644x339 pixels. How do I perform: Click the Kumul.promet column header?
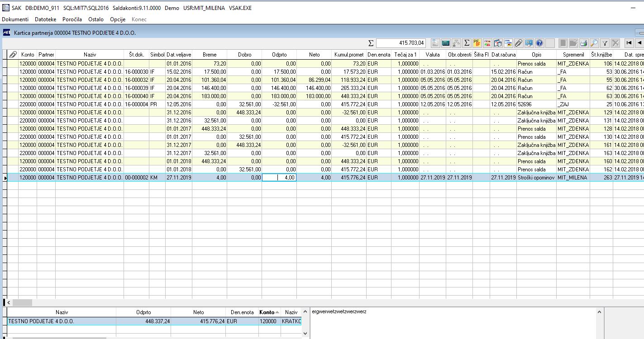click(349, 54)
